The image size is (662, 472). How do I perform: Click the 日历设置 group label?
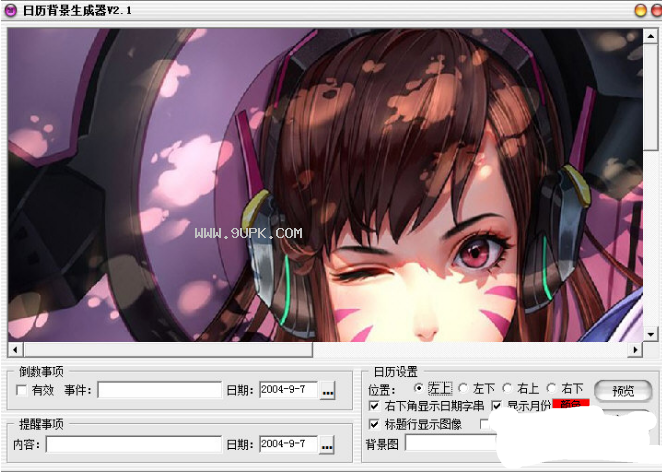pos(395,372)
